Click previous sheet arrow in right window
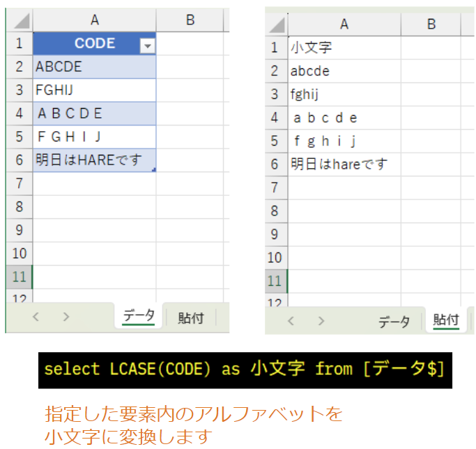 (x=291, y=321)
